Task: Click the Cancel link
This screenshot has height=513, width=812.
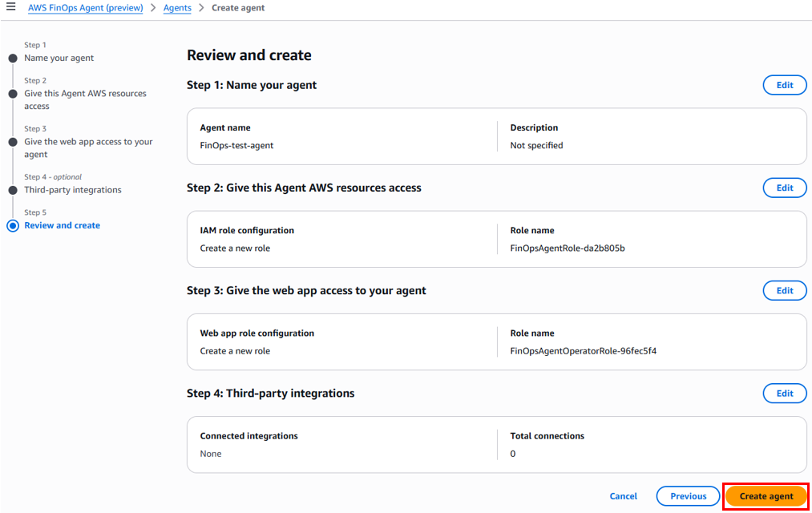Action: tap(624, 496)
